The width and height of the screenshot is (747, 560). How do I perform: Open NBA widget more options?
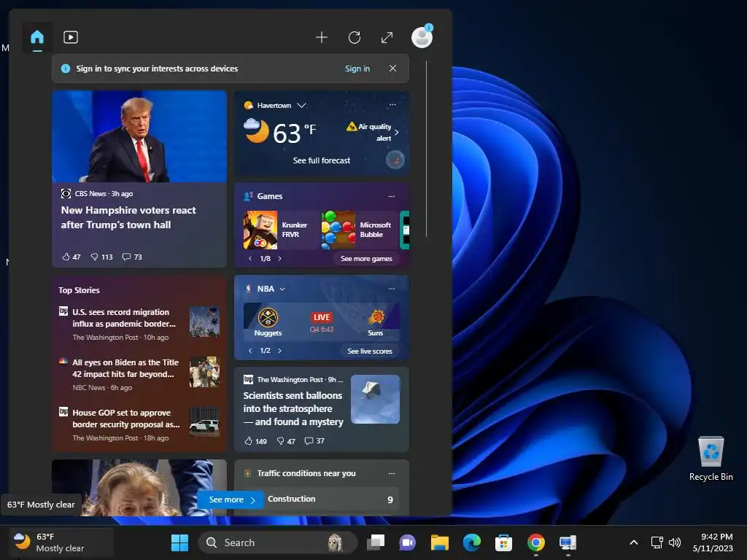[x=392, y=289]
